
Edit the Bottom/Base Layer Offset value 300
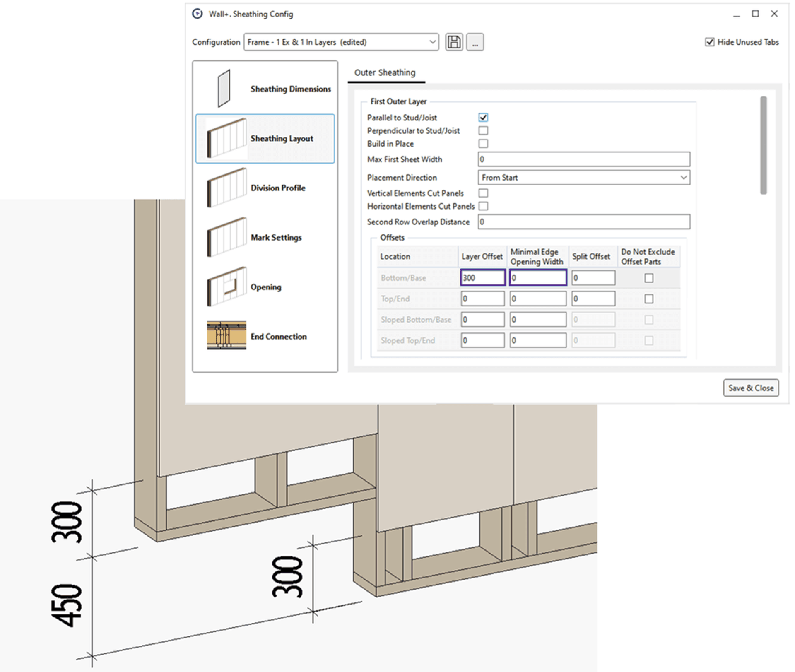[x=482, y=277]
